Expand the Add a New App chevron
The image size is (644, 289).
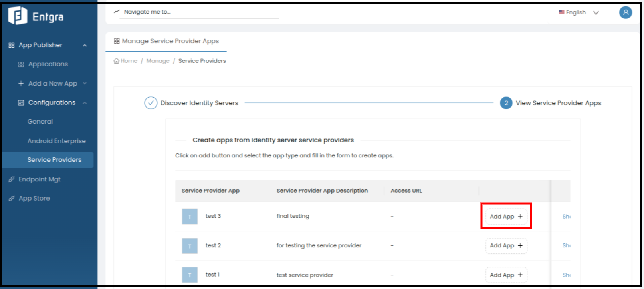(x=85, y=84)
